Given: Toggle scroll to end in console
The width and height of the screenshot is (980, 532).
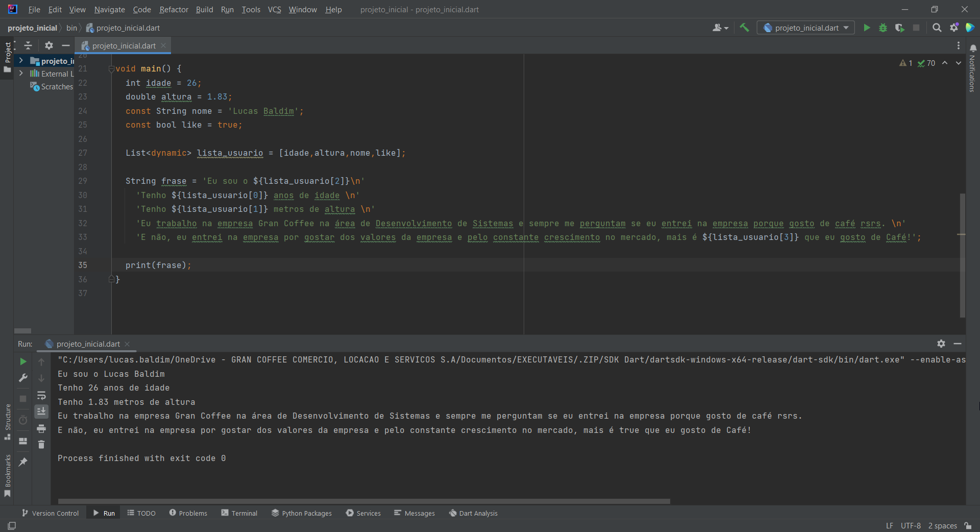Looking at the screenshot, I should pos(41,412).
